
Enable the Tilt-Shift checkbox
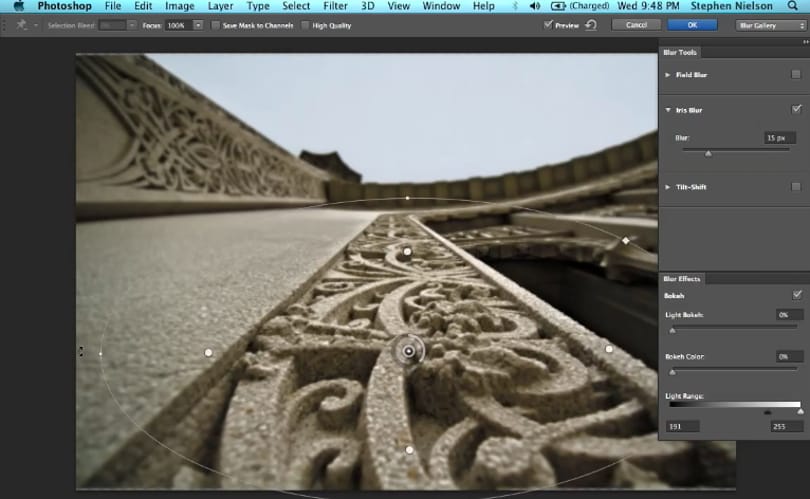coord(796,186)
